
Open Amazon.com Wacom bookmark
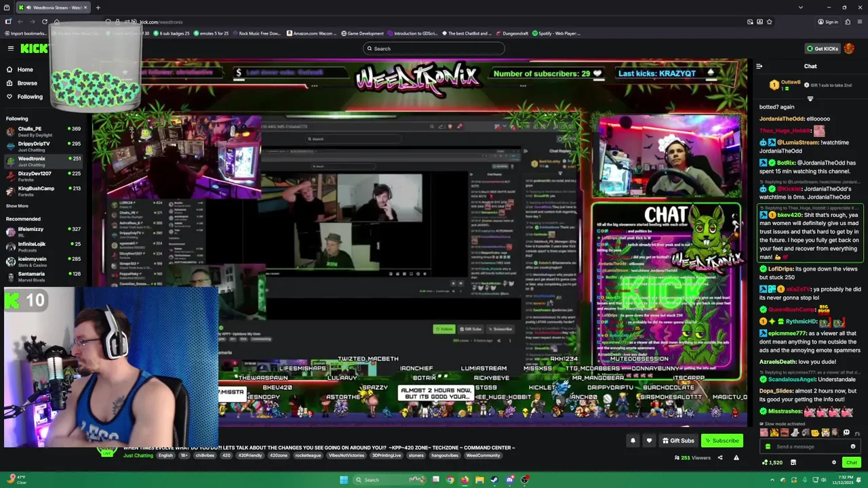click(x=312, y=33)
